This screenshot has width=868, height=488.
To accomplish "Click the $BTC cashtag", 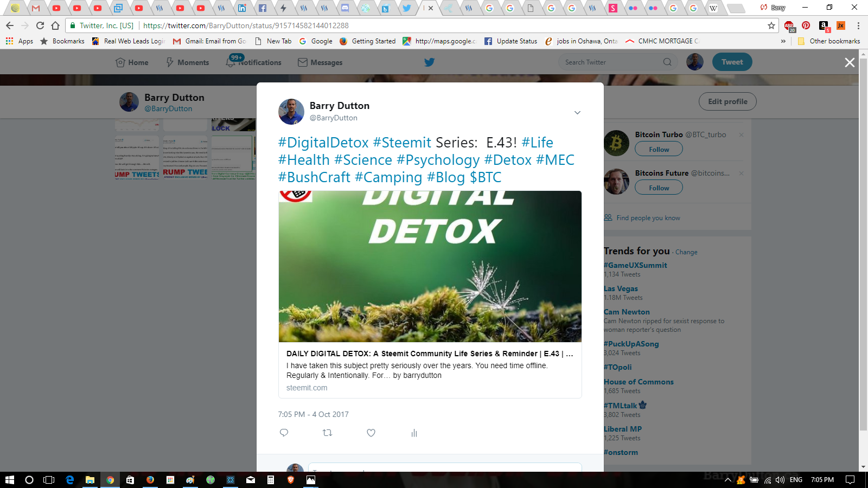I will click(486, 177).
